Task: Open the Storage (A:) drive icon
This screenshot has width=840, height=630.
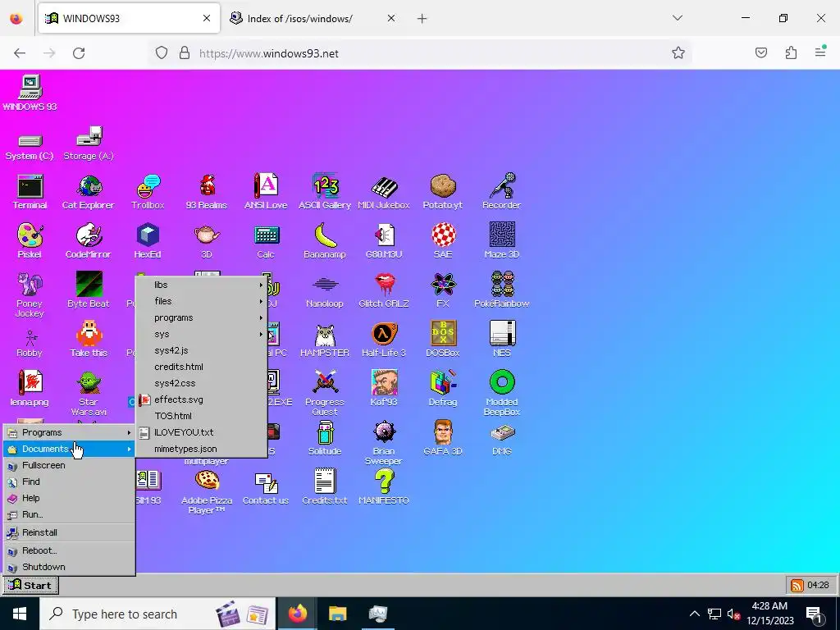Action: [x=89, y=144]
